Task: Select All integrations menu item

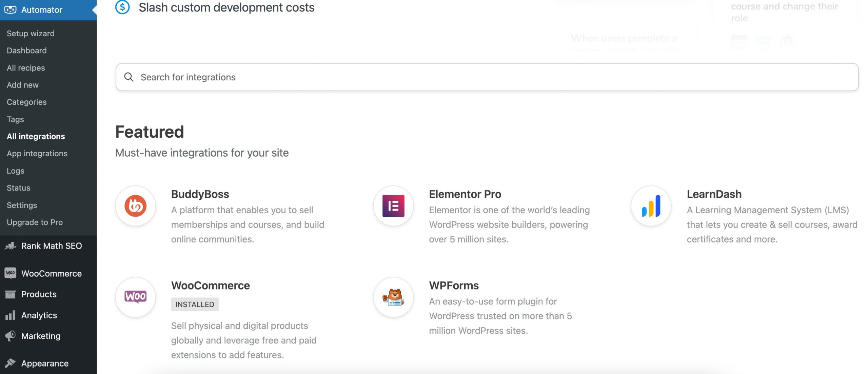Action: tap(35, 137)
